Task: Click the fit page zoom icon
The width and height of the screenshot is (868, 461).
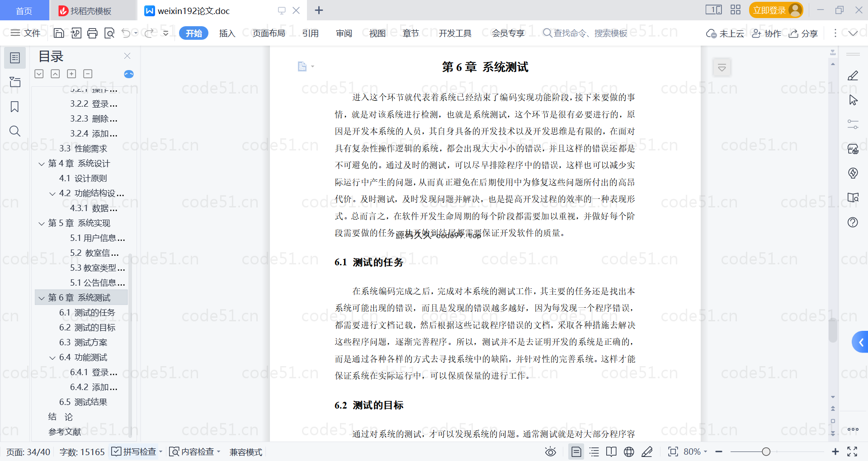Action: (x=673, y=452)
